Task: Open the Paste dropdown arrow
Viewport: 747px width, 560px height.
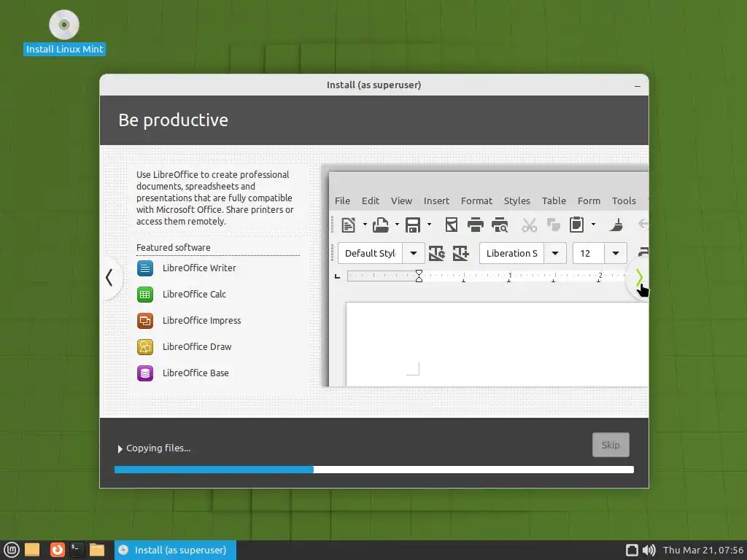Action: click(593, 225)
